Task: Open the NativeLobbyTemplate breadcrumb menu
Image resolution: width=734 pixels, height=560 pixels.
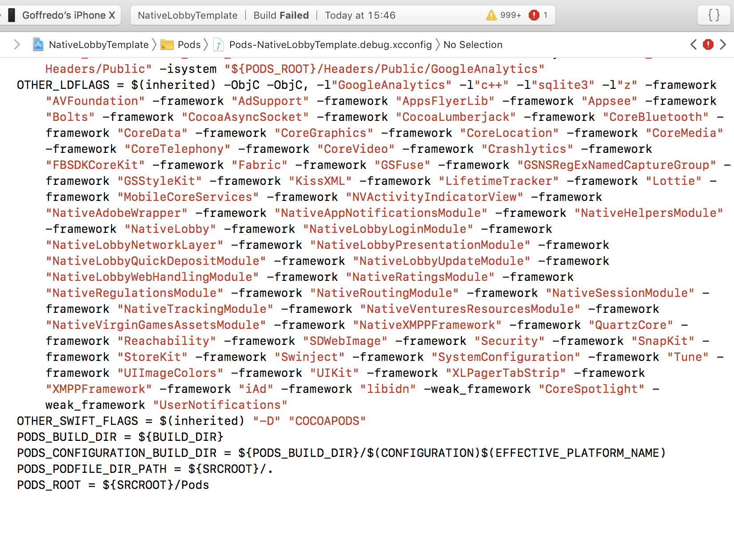Action: coord(99,44)
